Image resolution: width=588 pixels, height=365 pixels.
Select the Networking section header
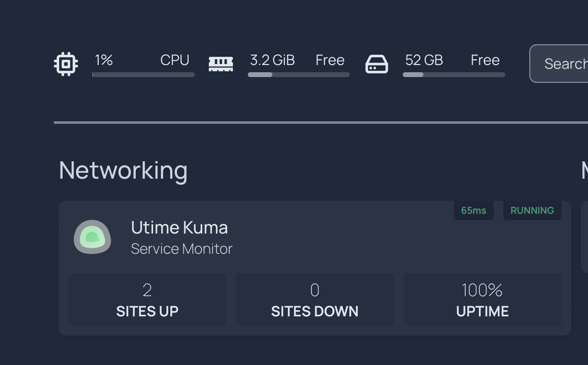123,170
